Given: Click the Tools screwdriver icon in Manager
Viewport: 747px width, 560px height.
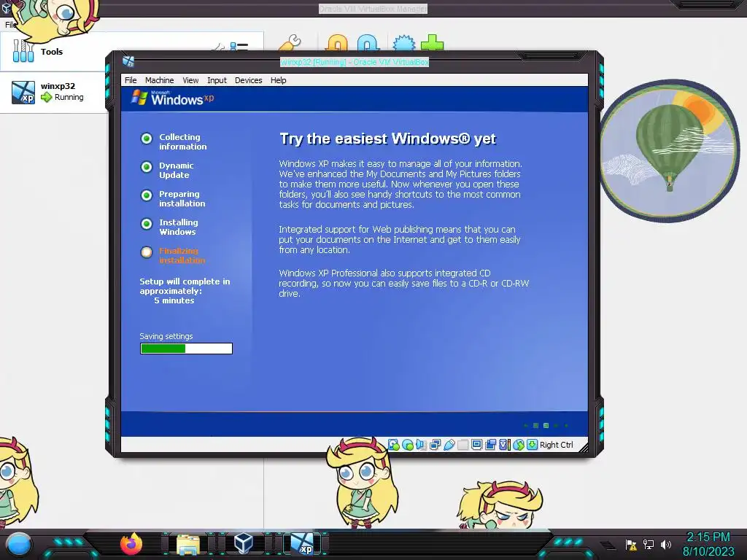Looking at the screenshot, I should click(x=23, y=50).
